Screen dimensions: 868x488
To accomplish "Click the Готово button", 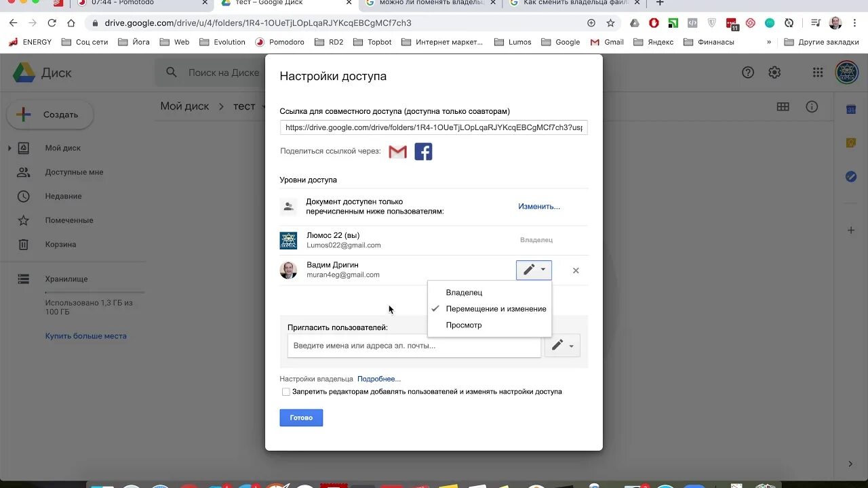I will [301, 418].
